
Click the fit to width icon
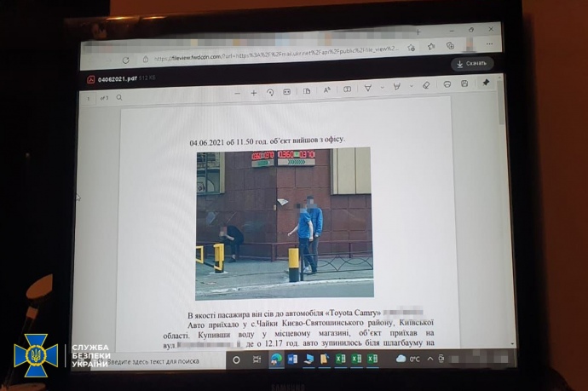pos(288,91)
